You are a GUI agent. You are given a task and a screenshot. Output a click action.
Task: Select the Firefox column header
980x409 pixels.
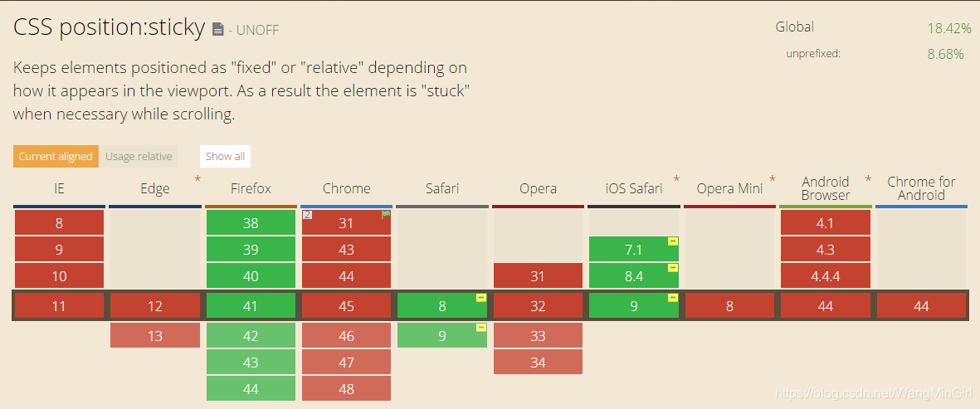(251, 188)
